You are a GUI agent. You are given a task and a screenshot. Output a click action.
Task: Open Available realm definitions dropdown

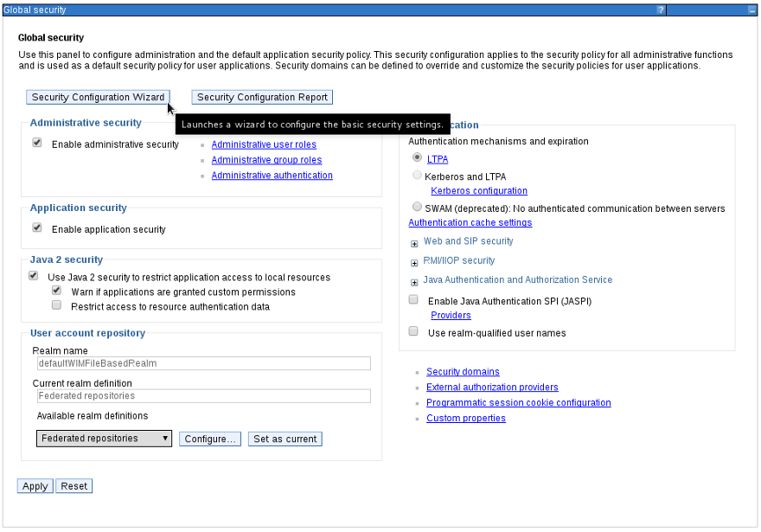pos(104,439)
